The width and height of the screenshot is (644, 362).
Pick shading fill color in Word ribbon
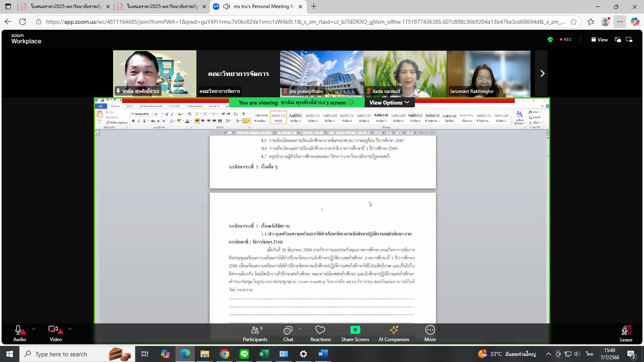tap(237, 121)
